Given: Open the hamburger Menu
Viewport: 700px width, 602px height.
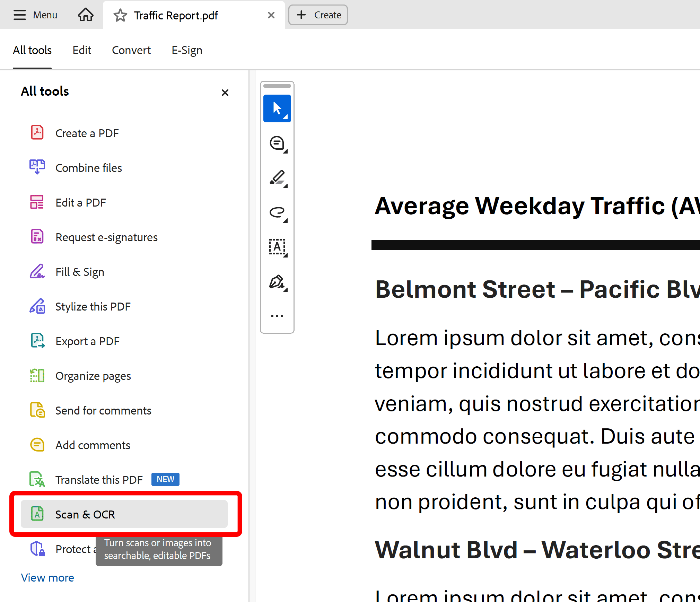Looking at the screenshot, I should point(35,15).
